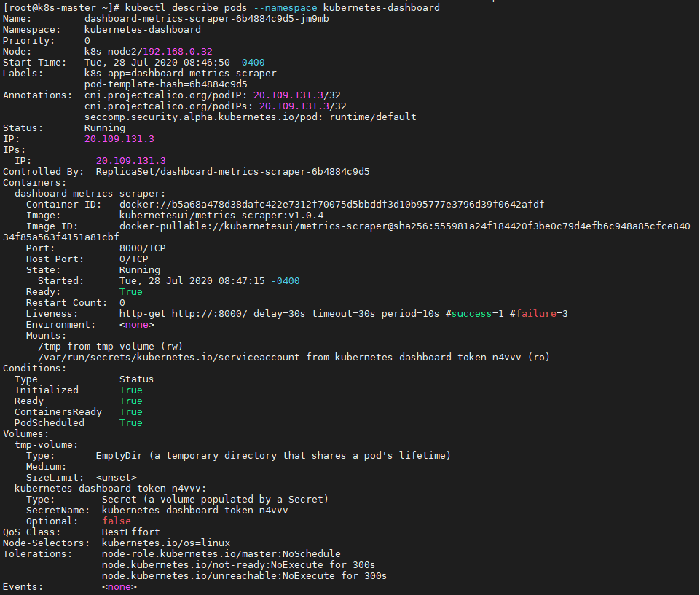Click 'Running' in the container State row

click(139, 270)
